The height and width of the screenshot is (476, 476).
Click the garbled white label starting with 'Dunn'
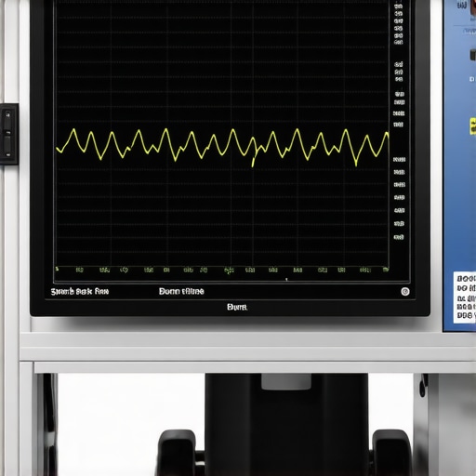pos(181,291)
